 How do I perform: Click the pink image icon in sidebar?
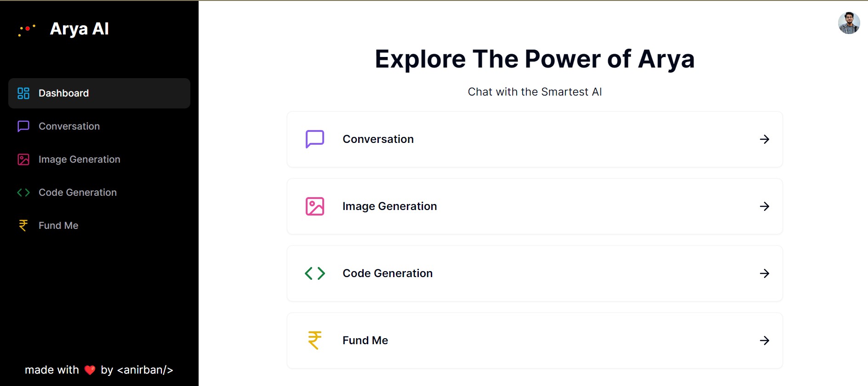tap(23, 159)
